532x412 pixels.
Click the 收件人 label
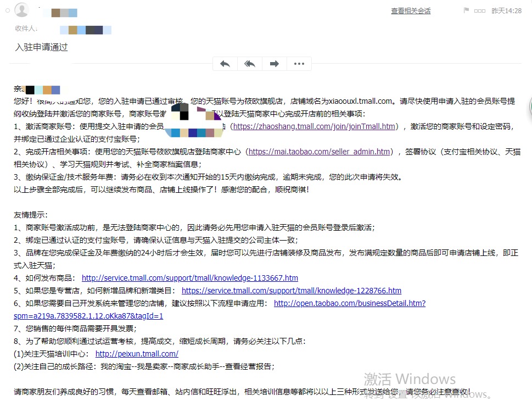pyautogui.click(x=26, y=29)
